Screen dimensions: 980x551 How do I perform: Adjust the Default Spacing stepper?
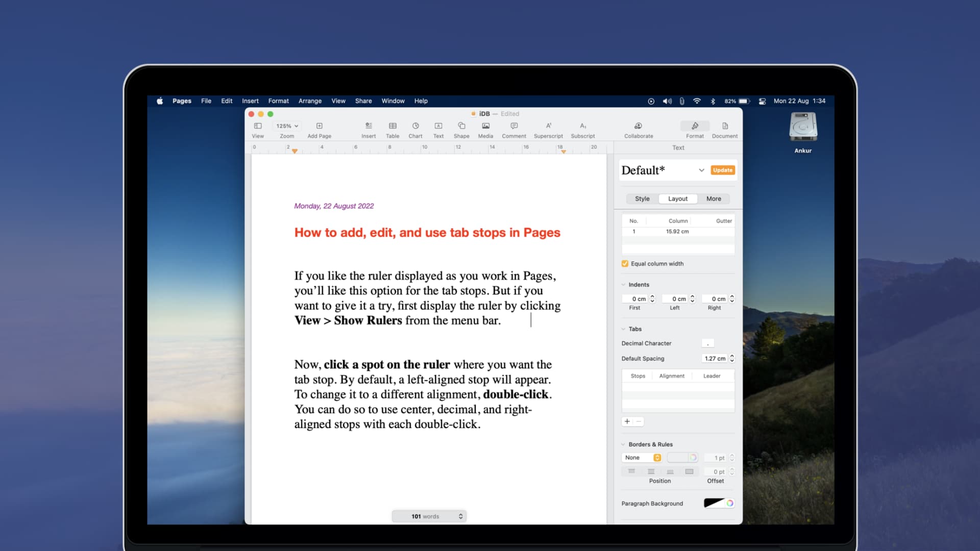click(732, 358)
